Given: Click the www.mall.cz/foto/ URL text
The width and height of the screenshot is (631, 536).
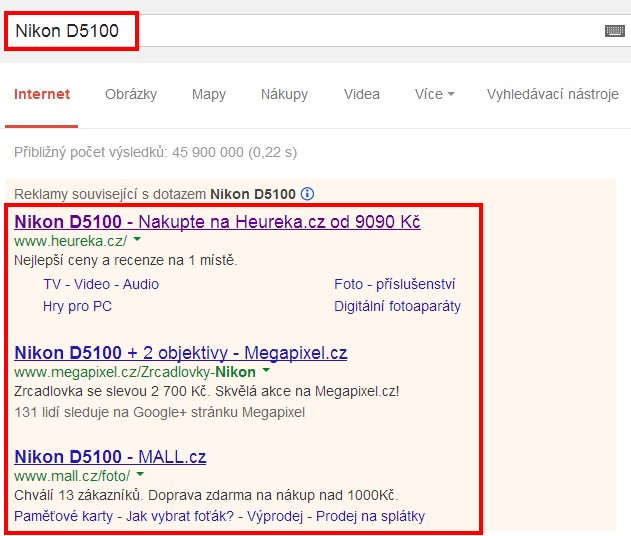Looking at the screenshot, I should 72,476.
